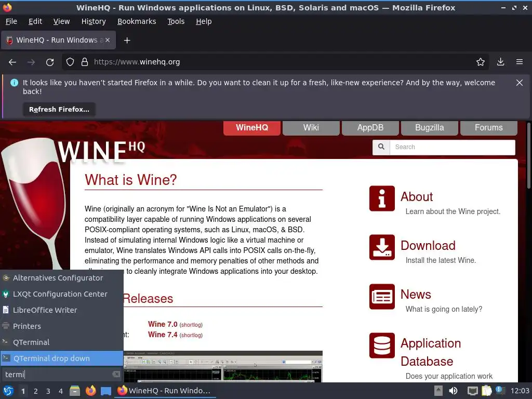Open Printers from the menu results
The width and height of the screenshot is (532, 399).
click(x=62, y=326)
